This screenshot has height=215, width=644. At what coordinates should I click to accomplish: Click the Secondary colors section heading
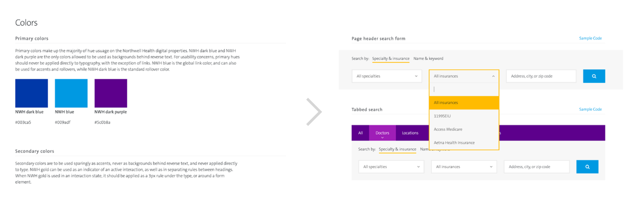point(35,151)
